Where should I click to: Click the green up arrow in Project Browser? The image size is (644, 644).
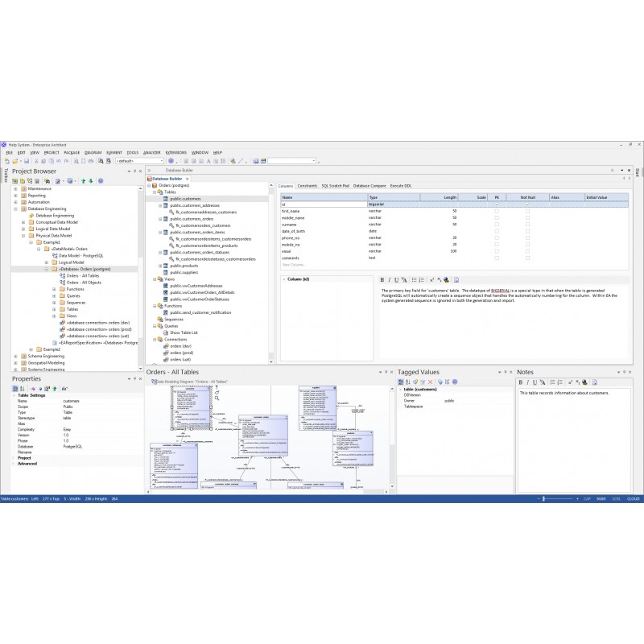(83, 180)
